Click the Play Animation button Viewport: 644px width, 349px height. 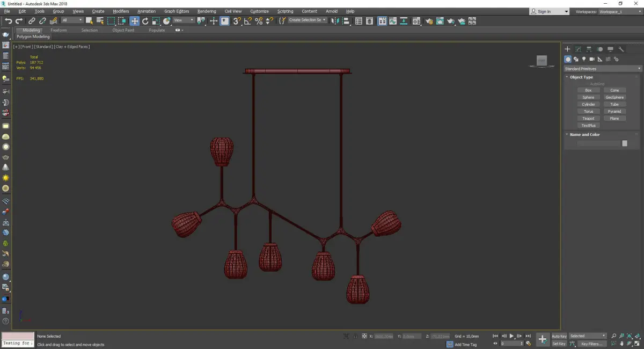[x=512, y=336]
